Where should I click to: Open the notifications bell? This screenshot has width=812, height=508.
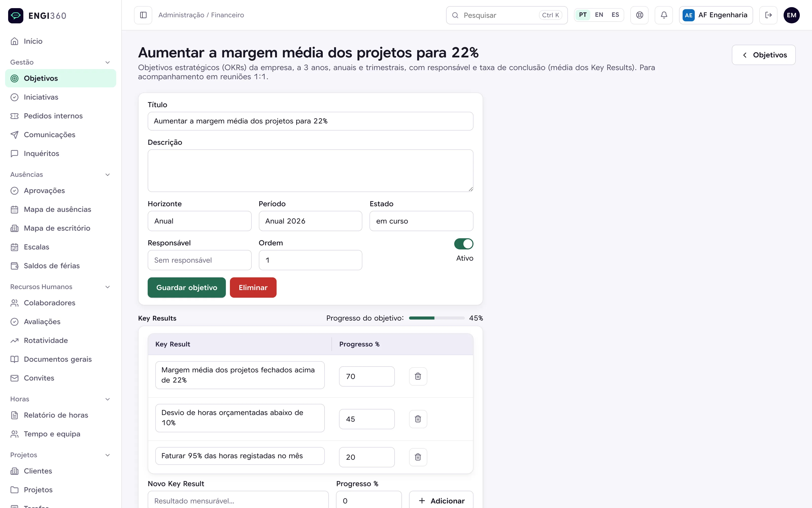[x=664, y=15]
